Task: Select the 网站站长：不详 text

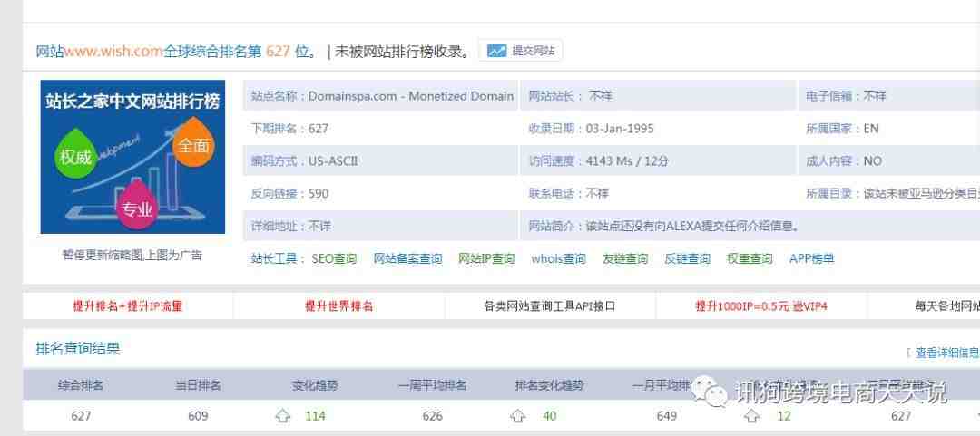Action: click(x=570, y=96)
